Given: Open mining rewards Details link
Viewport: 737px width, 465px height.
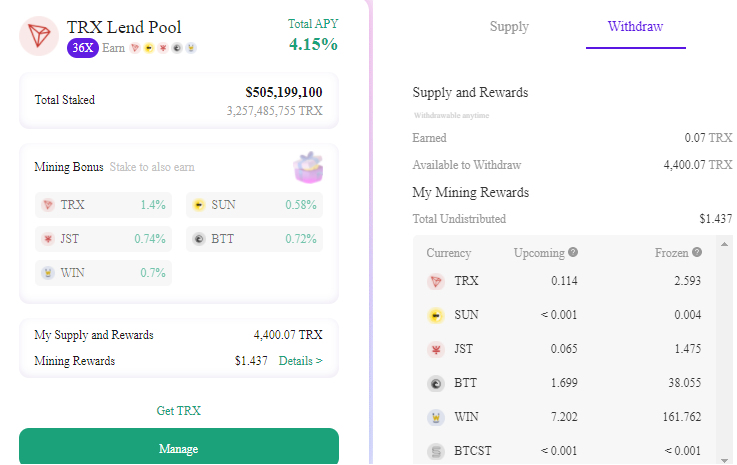Looking at the screenshot, I should click(300, 361).
